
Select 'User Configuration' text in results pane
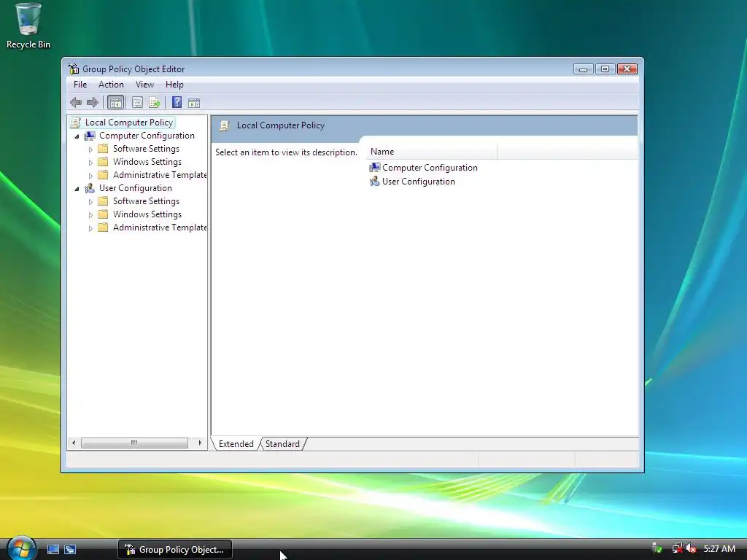click(x=418, y=182)
